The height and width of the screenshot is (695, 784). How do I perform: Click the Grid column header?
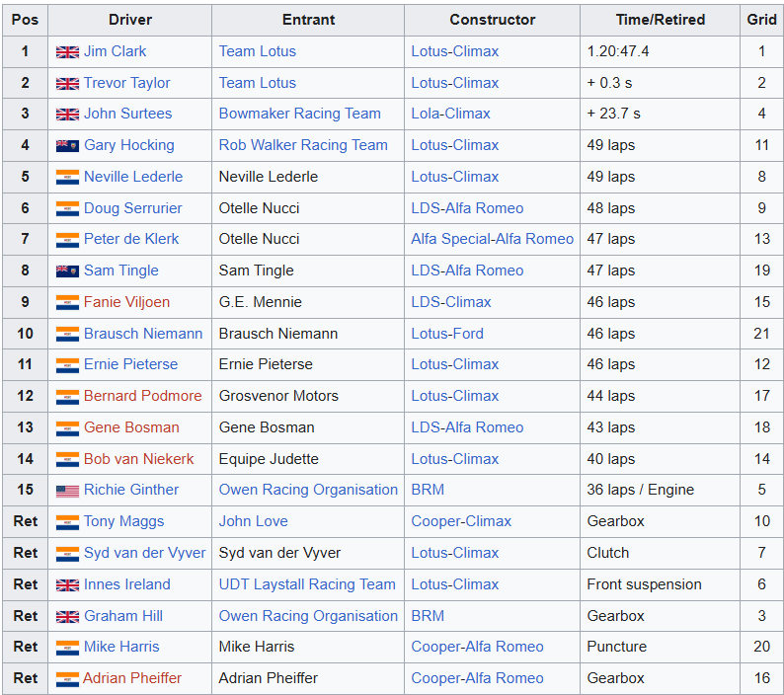click(x=761, y=20)
